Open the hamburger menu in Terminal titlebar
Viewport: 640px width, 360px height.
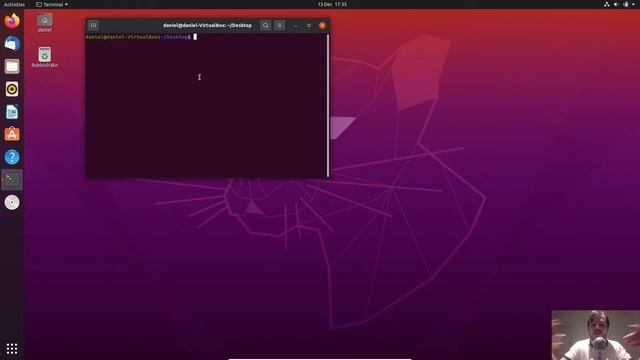point(280,25)
